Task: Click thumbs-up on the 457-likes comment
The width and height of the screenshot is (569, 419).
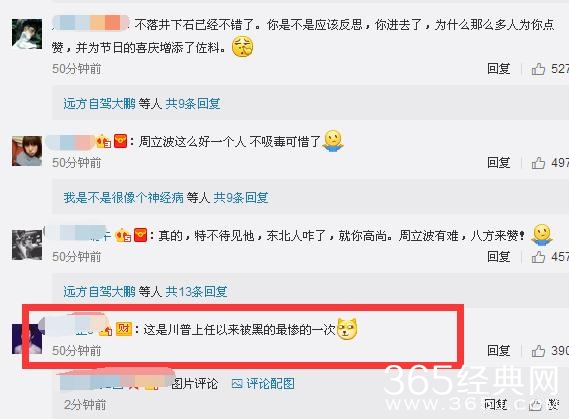Action: [538, 257]
